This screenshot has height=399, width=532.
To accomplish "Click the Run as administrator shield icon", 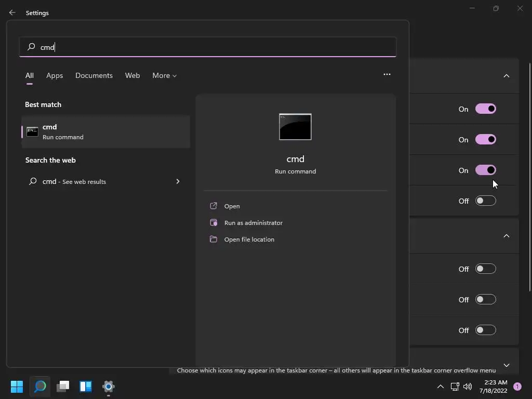I will coord(214,222).
